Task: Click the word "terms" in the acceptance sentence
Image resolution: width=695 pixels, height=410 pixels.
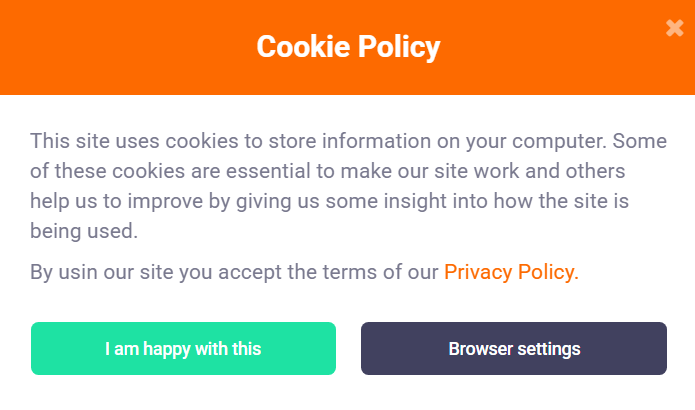Action: (x=349, y=272)
